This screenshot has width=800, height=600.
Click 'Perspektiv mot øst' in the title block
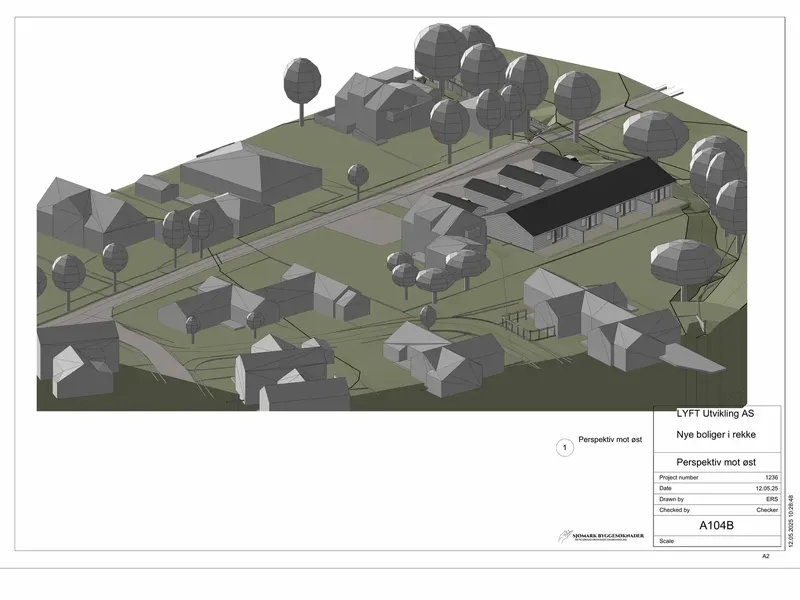coord(716,462)
